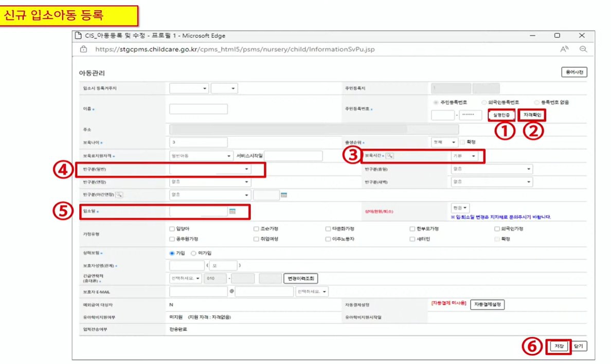The height and width of the screenshot is (364, 611).
Task: Select 주민등록번호 radio option
Action: (436, 102)
